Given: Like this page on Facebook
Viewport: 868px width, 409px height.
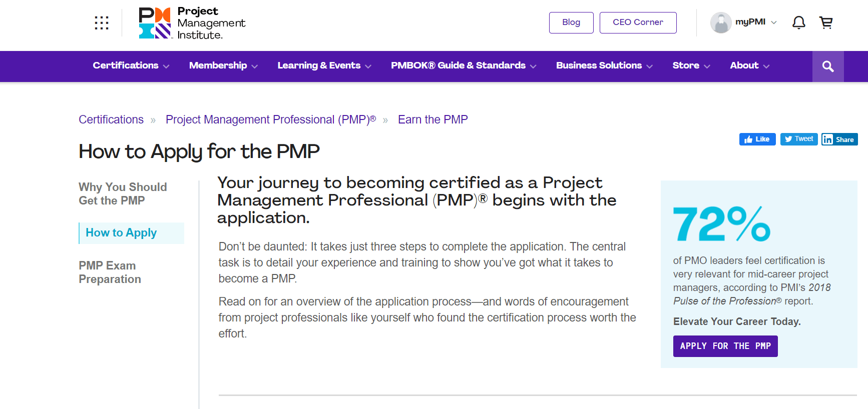Looking at the screenshot, I should 757,139.
